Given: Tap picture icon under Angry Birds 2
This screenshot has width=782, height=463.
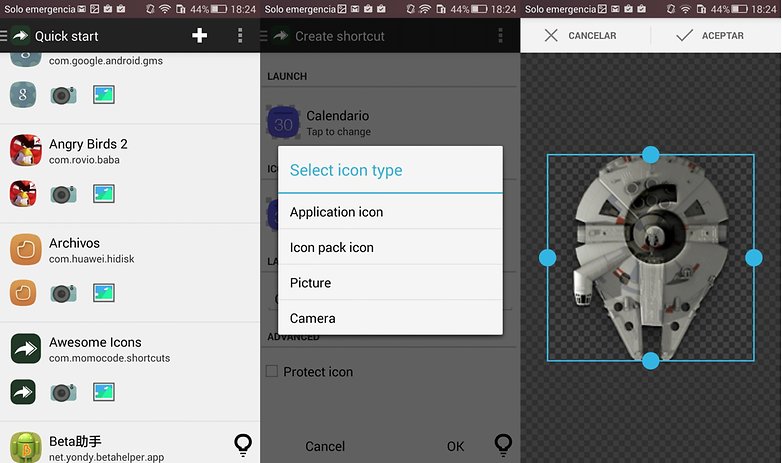Looking at the screenshot, I should pyautogui.click(x=104, y=194).
